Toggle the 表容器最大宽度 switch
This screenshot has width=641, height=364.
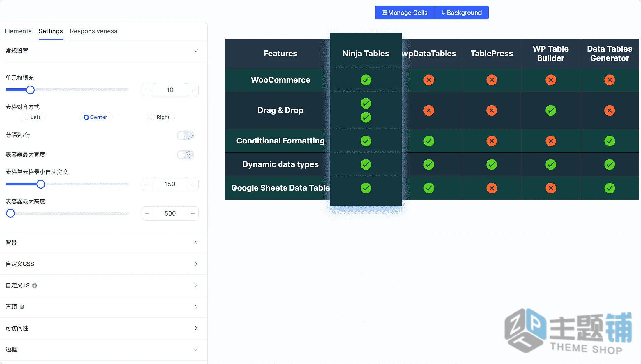[x=186, y=155]
